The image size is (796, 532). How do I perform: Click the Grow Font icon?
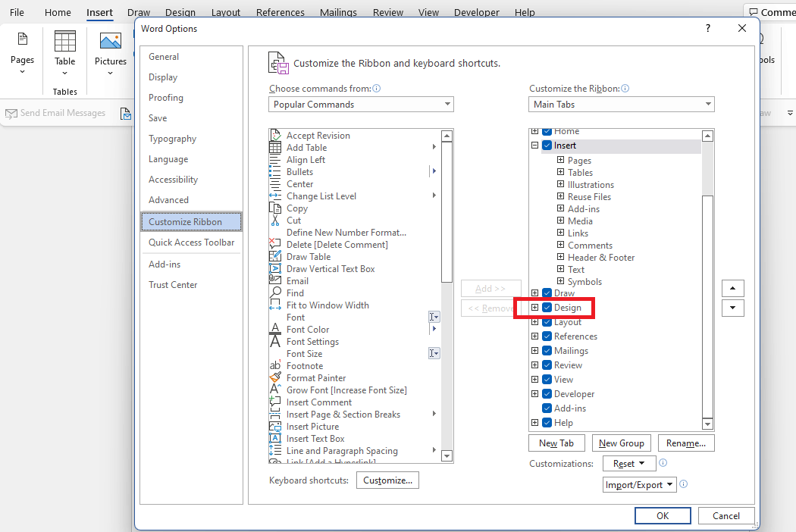coord(275,390)
